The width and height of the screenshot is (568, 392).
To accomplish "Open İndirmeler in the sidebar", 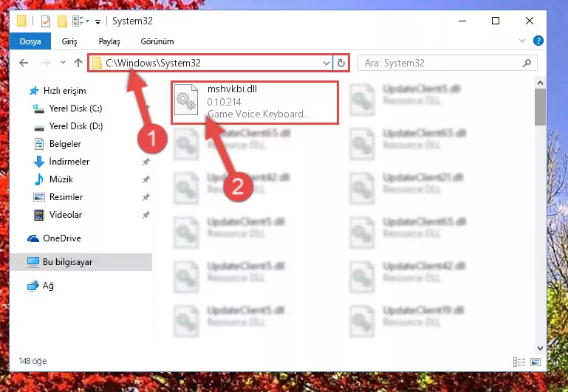I will [x=69, y=162].
